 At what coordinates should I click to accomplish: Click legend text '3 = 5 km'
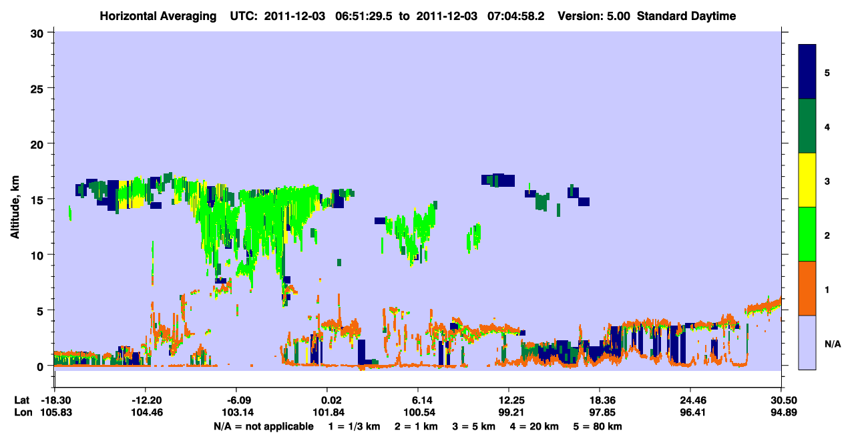coord(474,426)
